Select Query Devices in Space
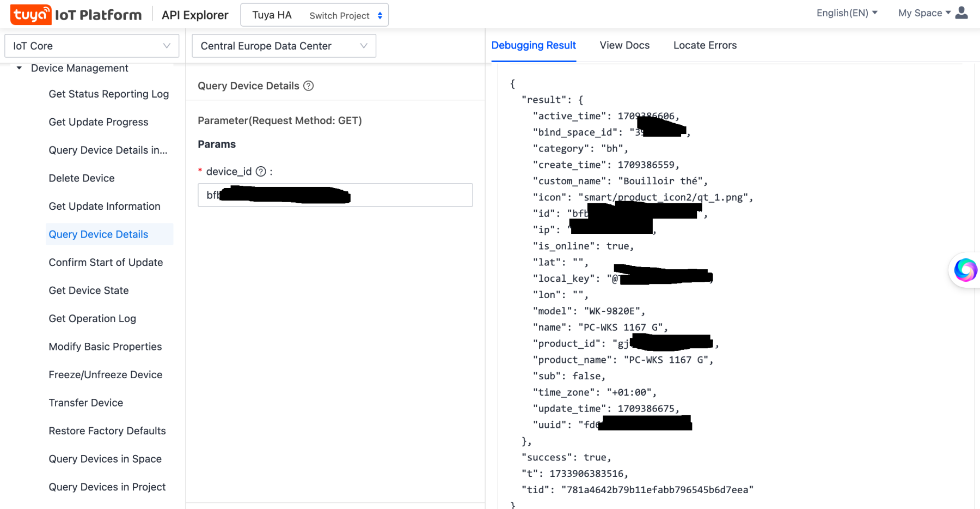 pos(105,459)
